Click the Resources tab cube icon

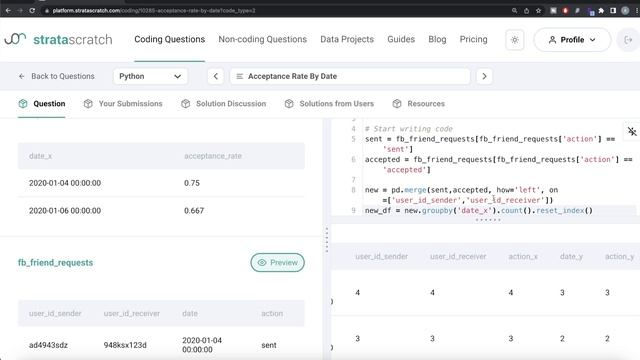[397, 104]
